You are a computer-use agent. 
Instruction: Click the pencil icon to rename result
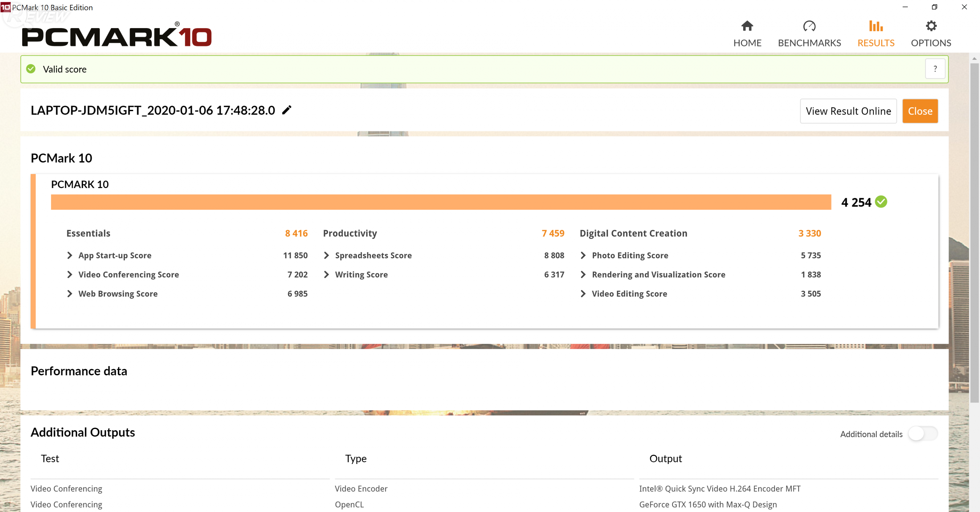pyautogui.click(x=287, y=110)
